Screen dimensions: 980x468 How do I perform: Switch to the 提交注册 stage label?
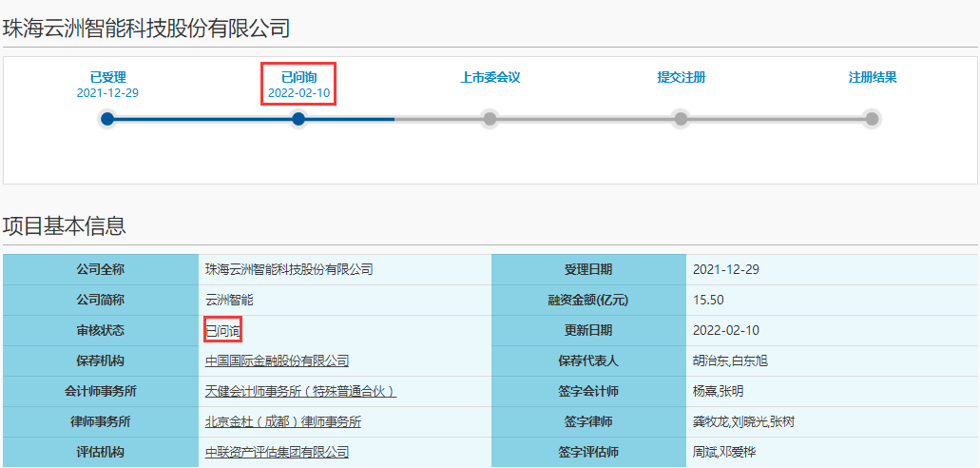click(681, 77)
